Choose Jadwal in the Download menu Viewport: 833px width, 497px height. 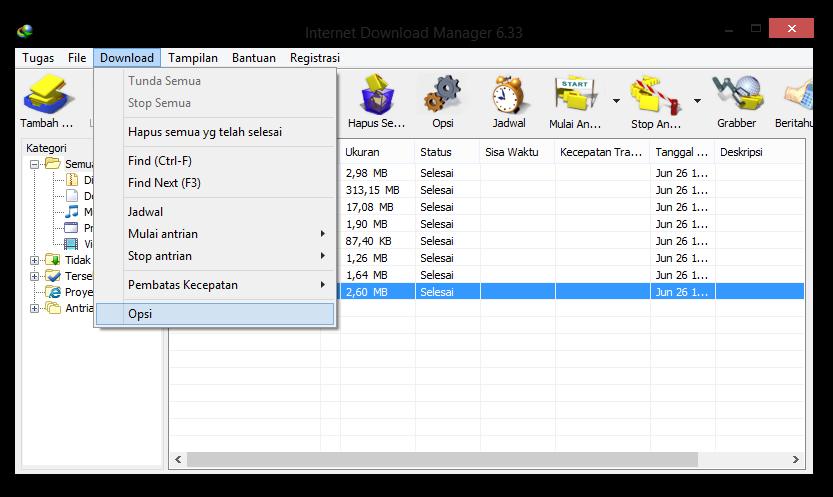pos(215,212)
